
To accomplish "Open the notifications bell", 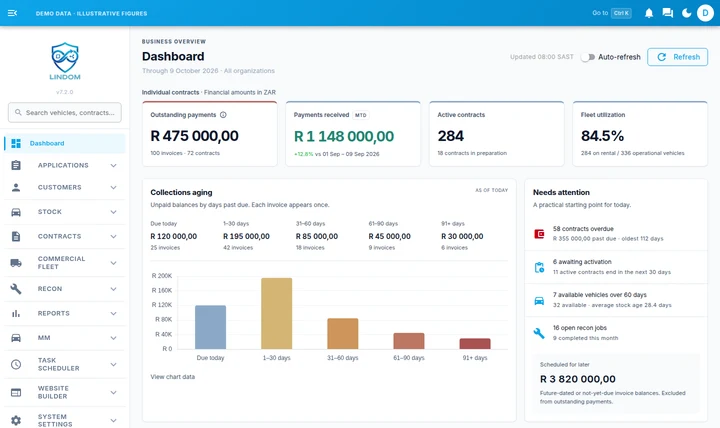I will (x=648, y=13).
